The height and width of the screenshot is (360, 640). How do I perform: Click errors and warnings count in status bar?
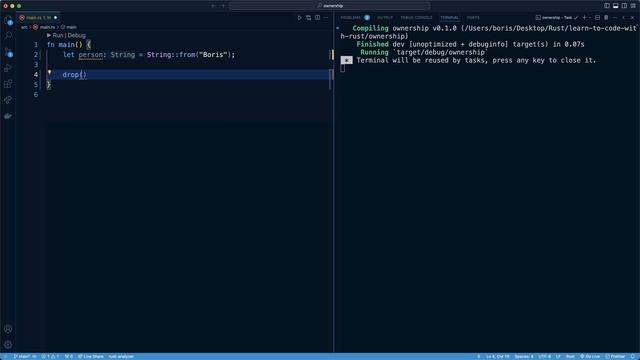(x=50, y=356)
